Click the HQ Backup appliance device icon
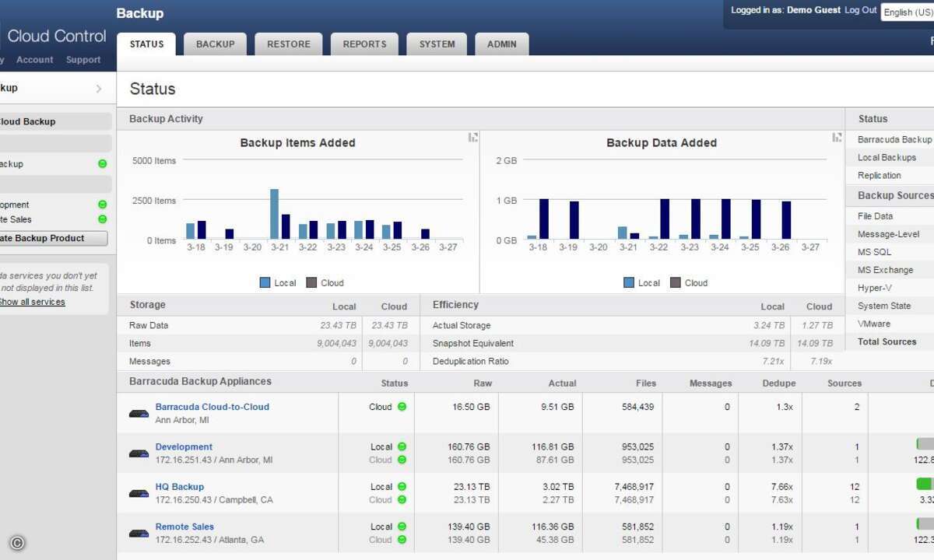The width and height of the screenshot is (934, 560). pyautogui.click(x=139, y=493)
